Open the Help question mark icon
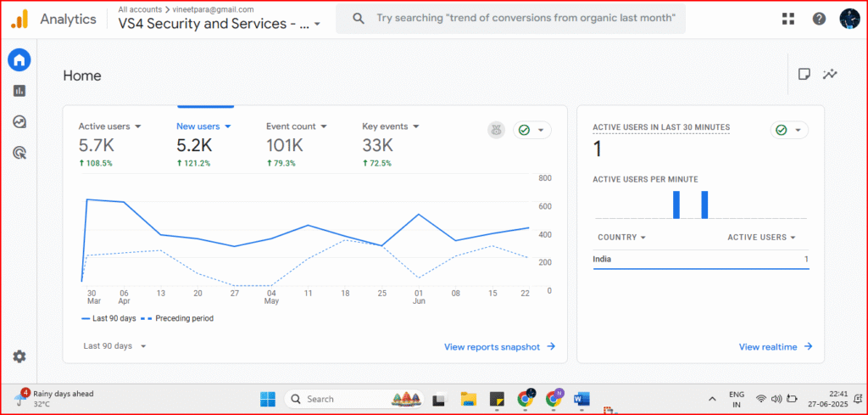The image size is (868, 415). [x=820, y=19]
